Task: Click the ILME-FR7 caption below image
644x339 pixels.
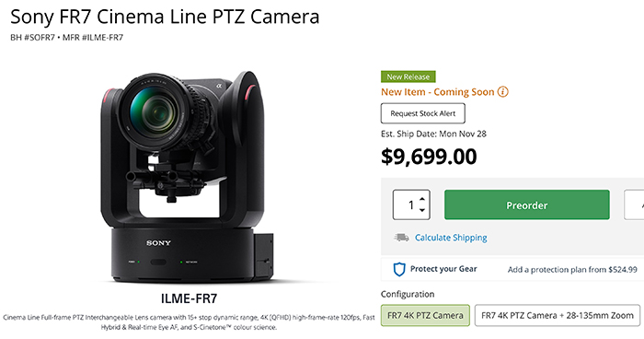Action: [x=189, y=298]
